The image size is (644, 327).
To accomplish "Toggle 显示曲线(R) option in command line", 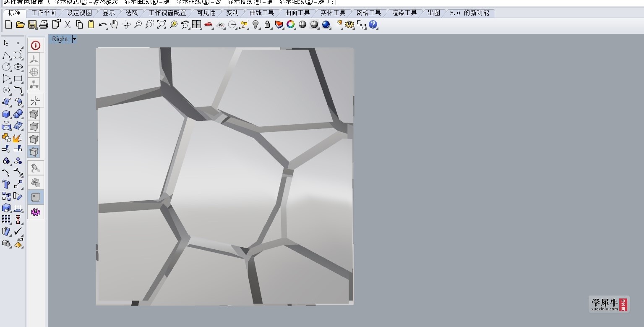I will pos(147,2).
